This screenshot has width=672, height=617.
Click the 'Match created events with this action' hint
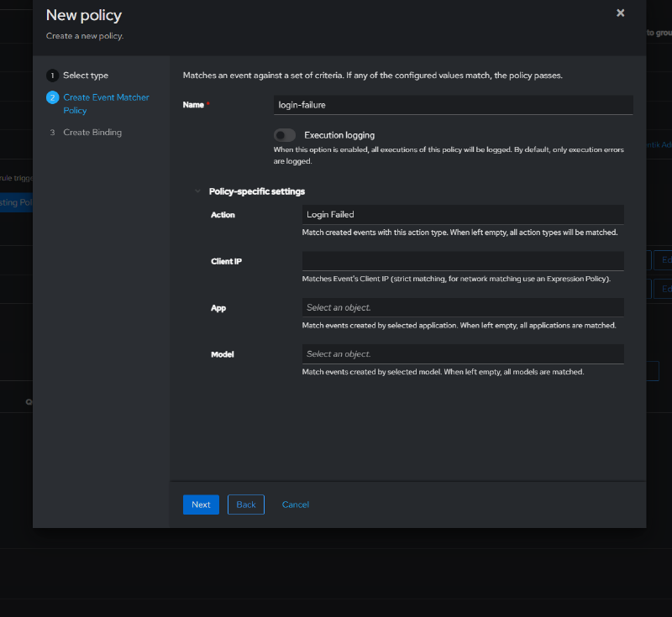[459, 233]
